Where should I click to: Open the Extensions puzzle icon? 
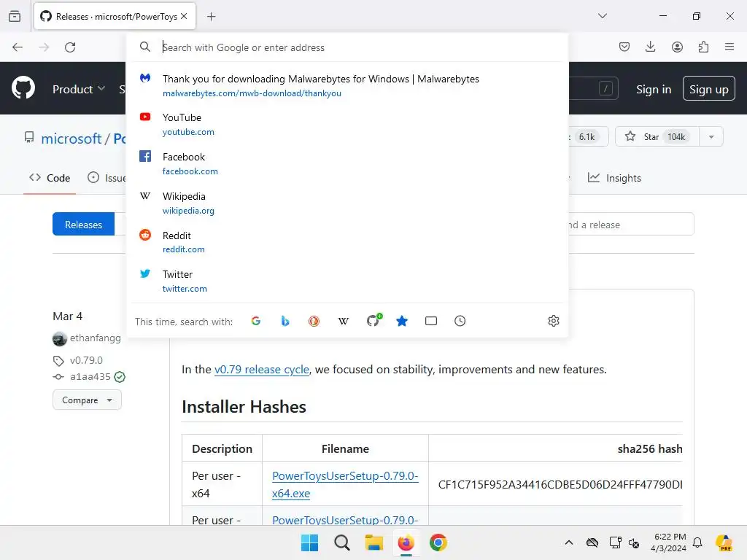(703, 47)
